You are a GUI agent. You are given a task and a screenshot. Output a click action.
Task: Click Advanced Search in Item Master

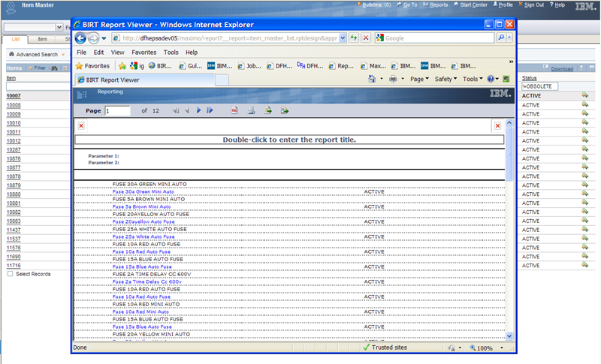tap(37, 54)
